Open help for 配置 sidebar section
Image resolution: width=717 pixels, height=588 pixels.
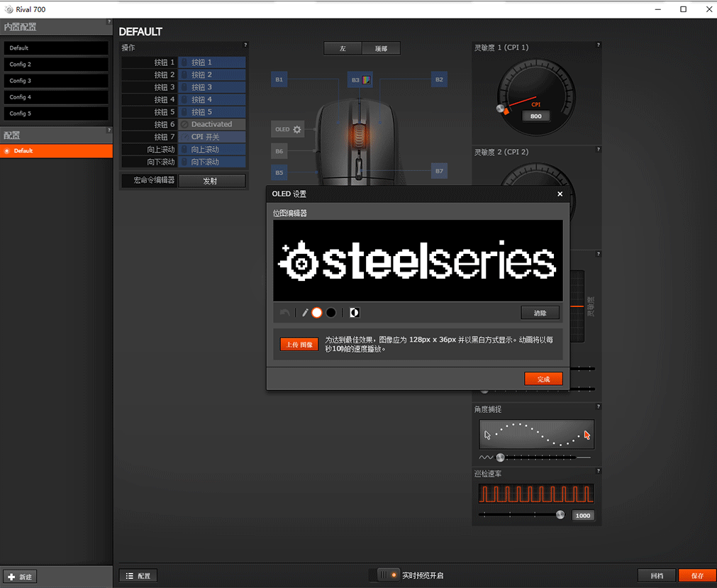(x=109, y=130)
